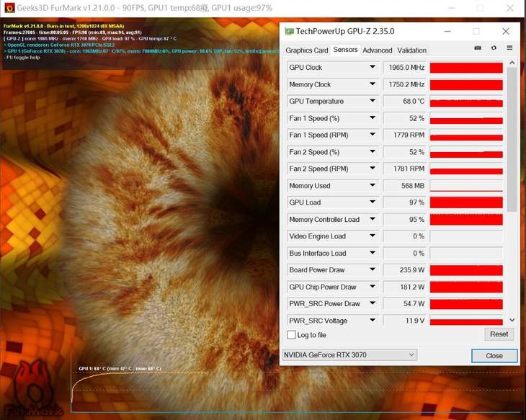The image size is (526, 420).
Task: Switch to the Graphics Card tab
Action: (306, 50)
